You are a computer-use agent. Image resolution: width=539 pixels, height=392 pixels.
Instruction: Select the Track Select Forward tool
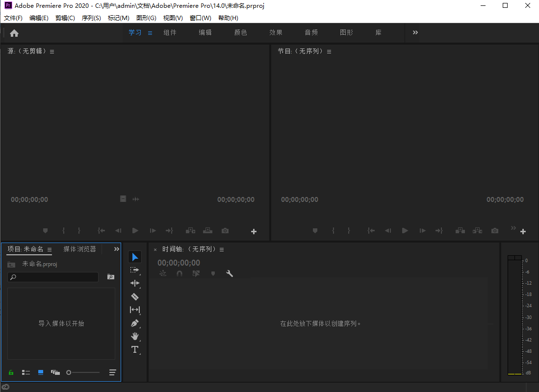(x=135, y=270)
